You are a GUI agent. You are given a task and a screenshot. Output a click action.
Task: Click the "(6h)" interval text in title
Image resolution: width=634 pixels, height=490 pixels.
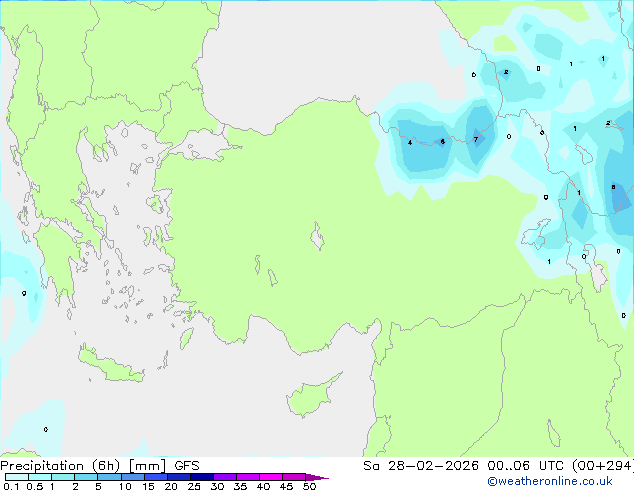(x=106, y=466)
